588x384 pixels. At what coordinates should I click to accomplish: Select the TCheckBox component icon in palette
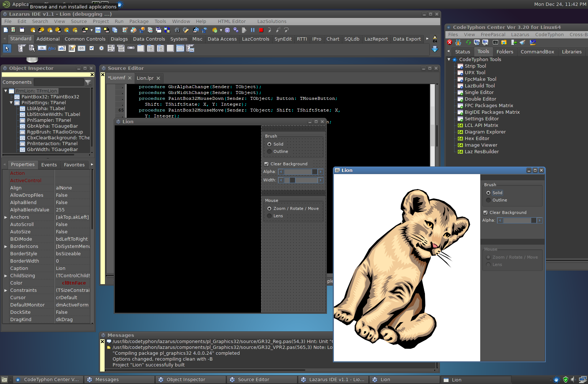pyautogui.click(x=91, y=48)
